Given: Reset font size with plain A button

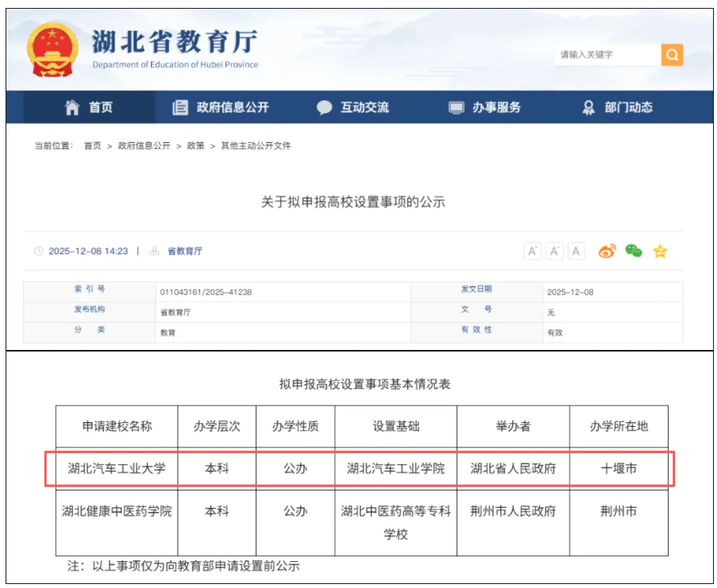Looking at the screenshot, I should [x=576, y=251].
